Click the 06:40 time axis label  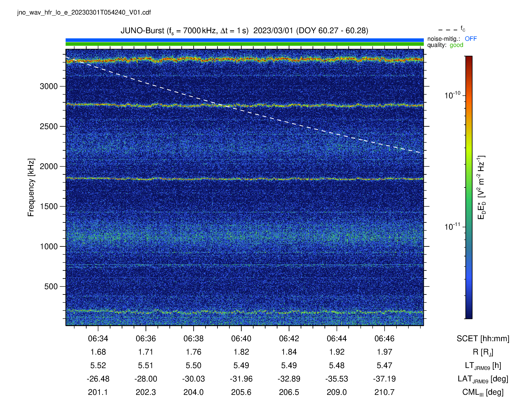coord(241,338)
